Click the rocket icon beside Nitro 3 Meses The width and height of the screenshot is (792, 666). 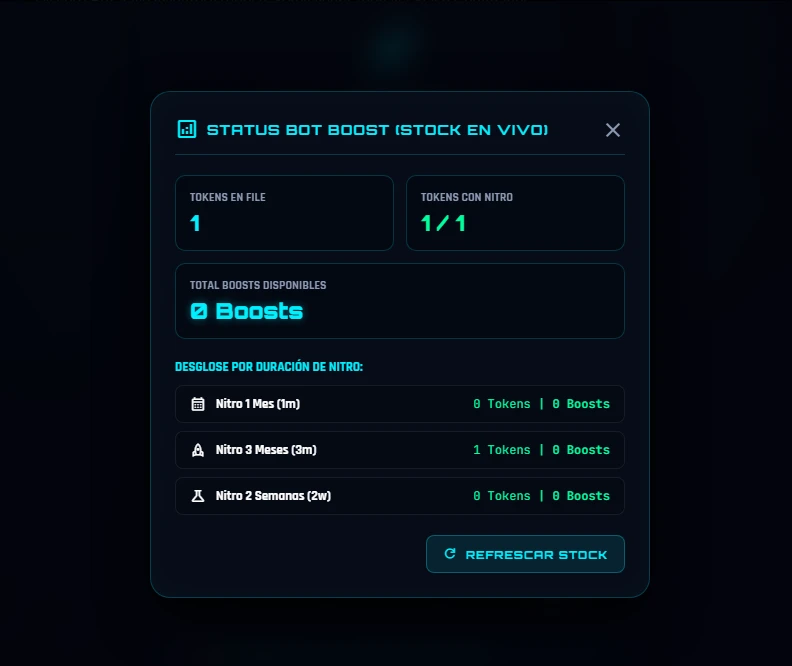pos(198,450)
